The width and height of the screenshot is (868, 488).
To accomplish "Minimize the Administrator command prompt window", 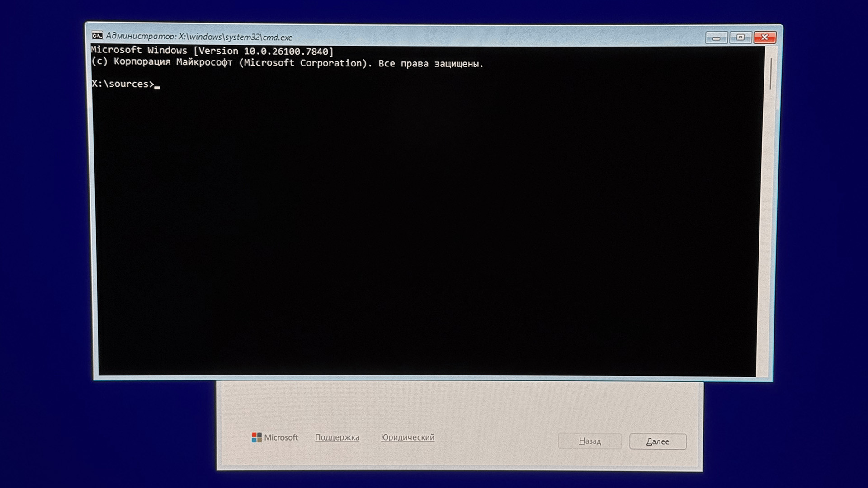I will [x=716, y=38].
